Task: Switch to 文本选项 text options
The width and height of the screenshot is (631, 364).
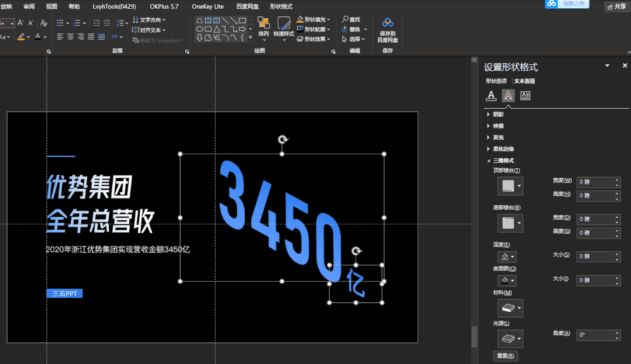Action: click(x=525, y=81)
